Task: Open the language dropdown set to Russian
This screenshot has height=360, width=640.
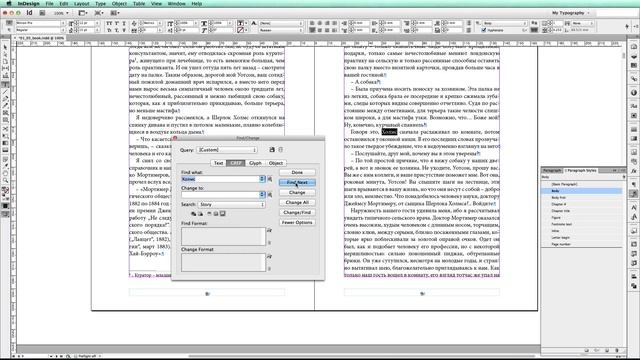Action: click(x=281, y=30)
